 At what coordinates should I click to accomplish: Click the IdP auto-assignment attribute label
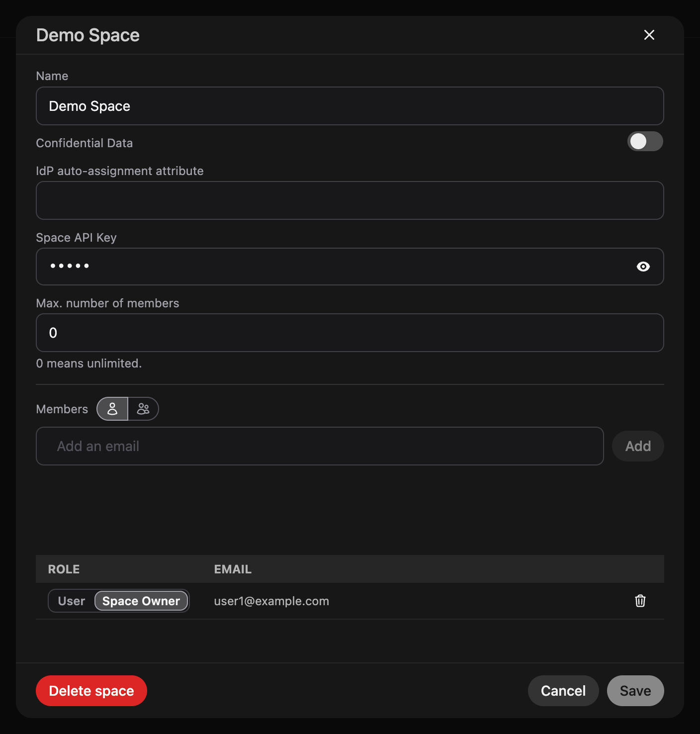coord(120,171)
